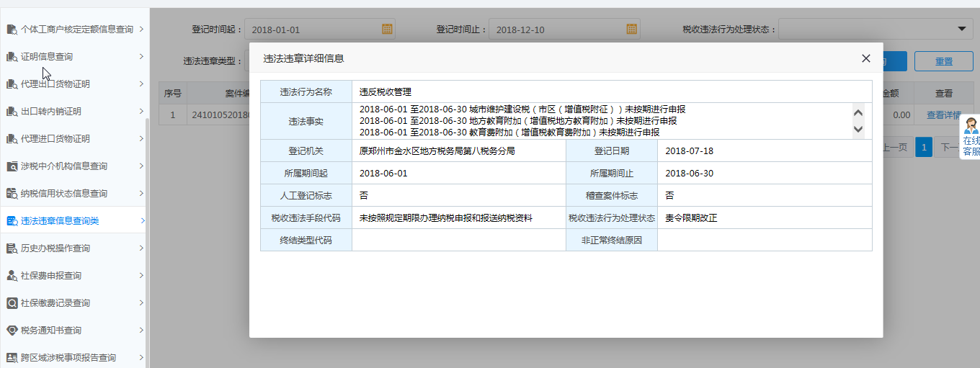Click icon beside 税务通知书查询
Screen dimensions: 980x368
click(x=12, y=331)
